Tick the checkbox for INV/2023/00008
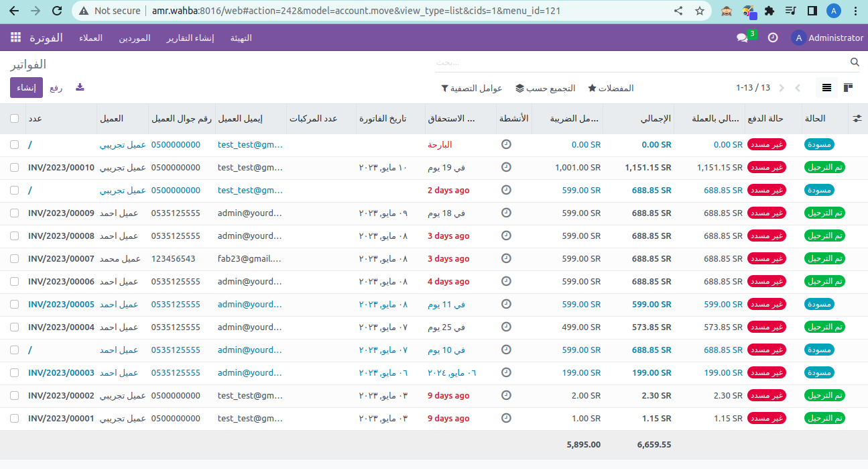868x469 pixels. coord(15,236)
